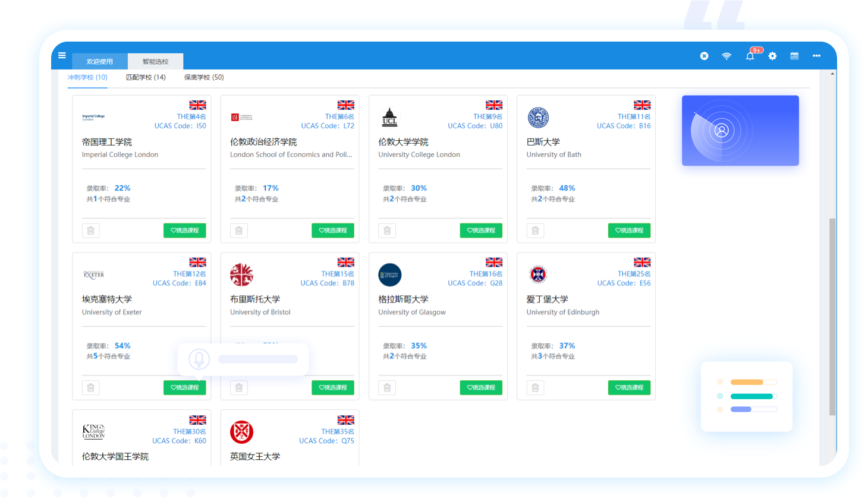Open the settings gear icon
The width and height of the screenshot is (868, 499).
coord(772,56)
